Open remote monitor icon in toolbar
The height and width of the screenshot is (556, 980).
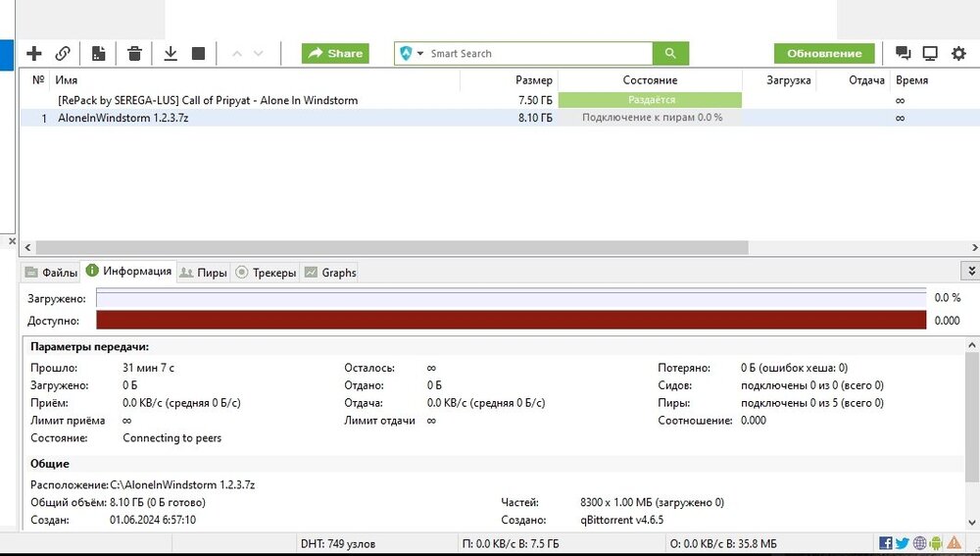click(x=930, y=53)
